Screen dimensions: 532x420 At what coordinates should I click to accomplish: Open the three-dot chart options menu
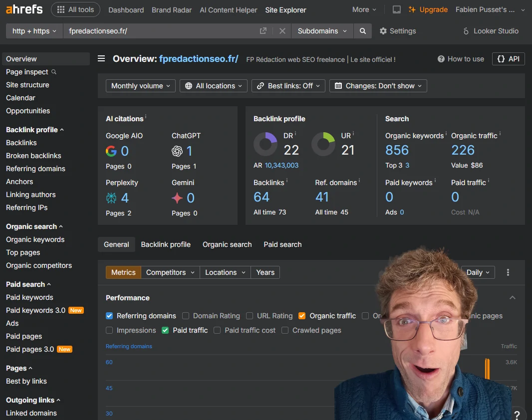[508, 272]
